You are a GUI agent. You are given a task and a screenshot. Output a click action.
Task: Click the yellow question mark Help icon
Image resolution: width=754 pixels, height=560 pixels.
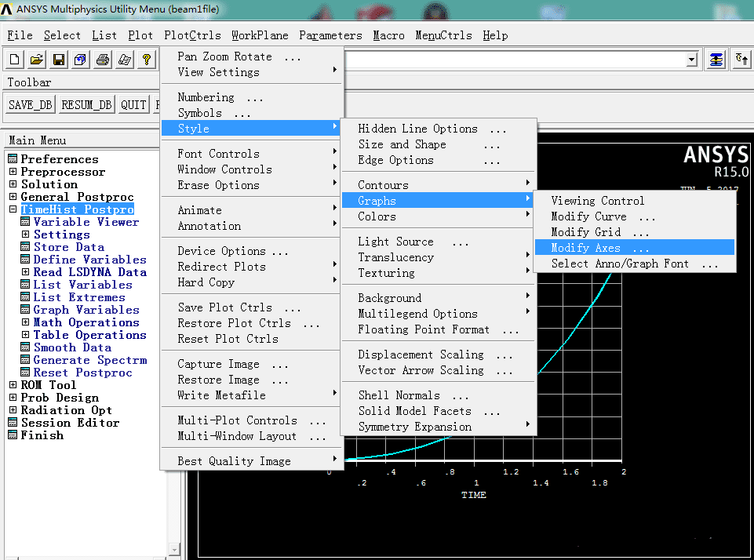pos(146,60)
